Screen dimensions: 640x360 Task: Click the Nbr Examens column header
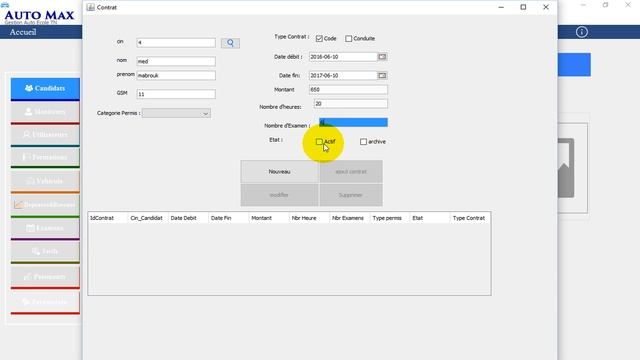point(350,218)
